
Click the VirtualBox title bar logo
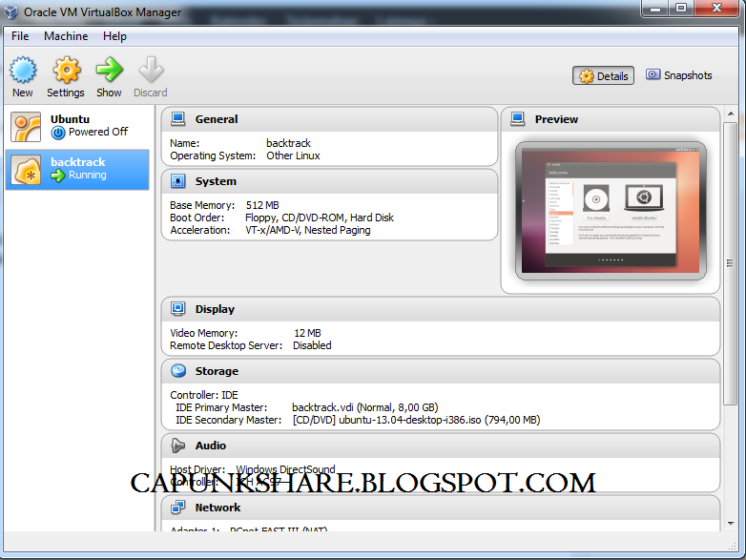coord(10,11)
